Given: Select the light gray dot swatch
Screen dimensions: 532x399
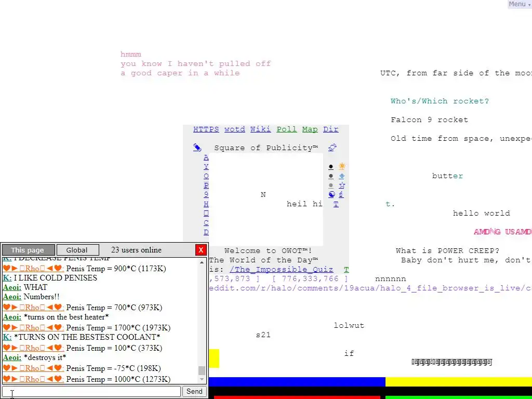Looking at the screenshot, I should [331, 185].
